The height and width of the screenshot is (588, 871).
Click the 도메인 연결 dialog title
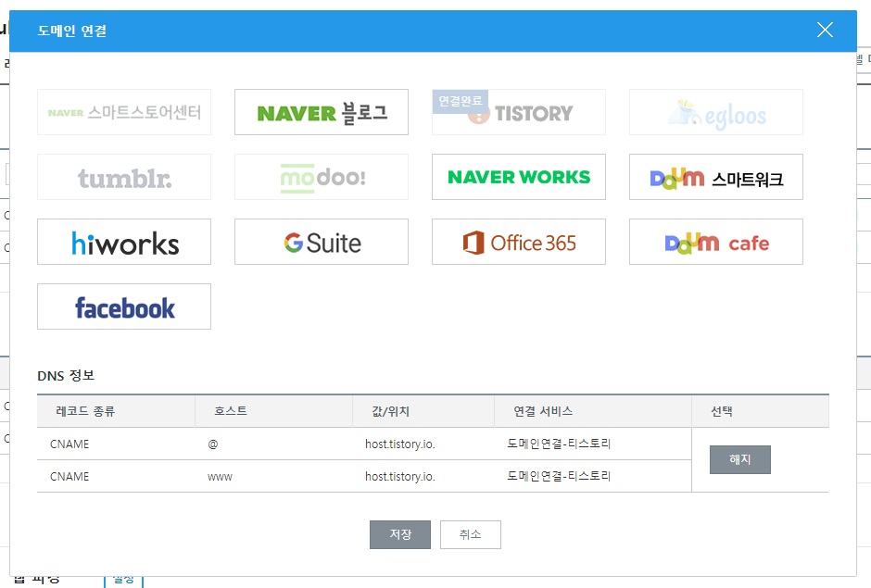click(x=71, y=31)
